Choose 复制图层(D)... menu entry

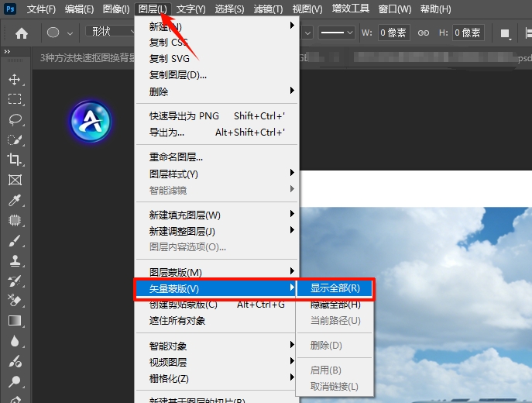pyautogui.click(x=217, y=75)
